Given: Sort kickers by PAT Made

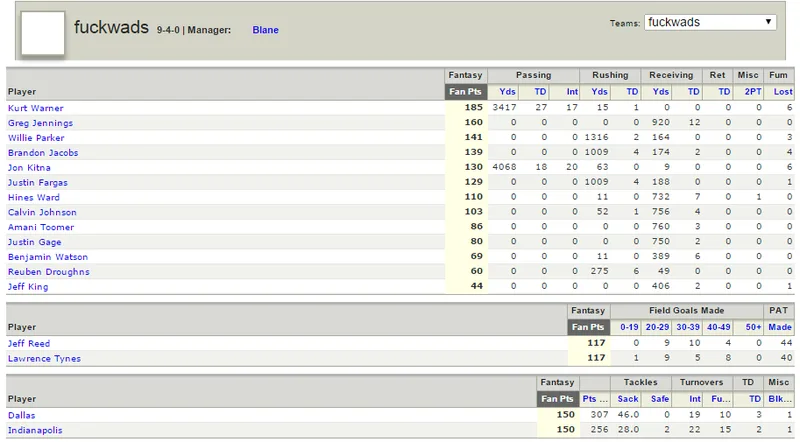Looking at the screenshot, I should click(780, 327).
